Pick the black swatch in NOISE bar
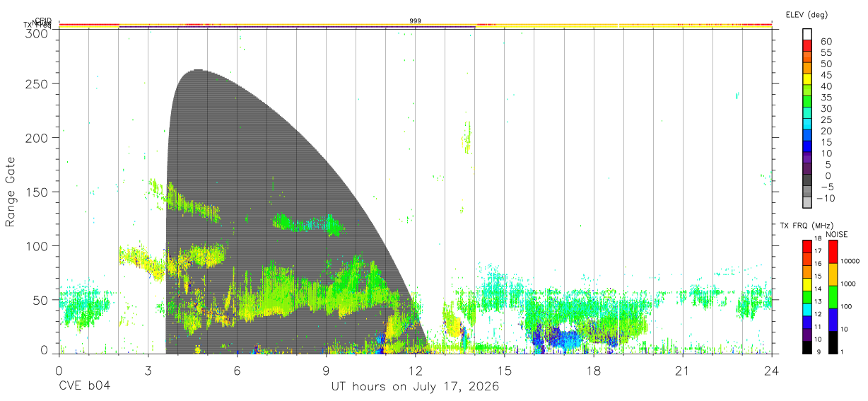 pyautogui.click(x=833, y=342)
